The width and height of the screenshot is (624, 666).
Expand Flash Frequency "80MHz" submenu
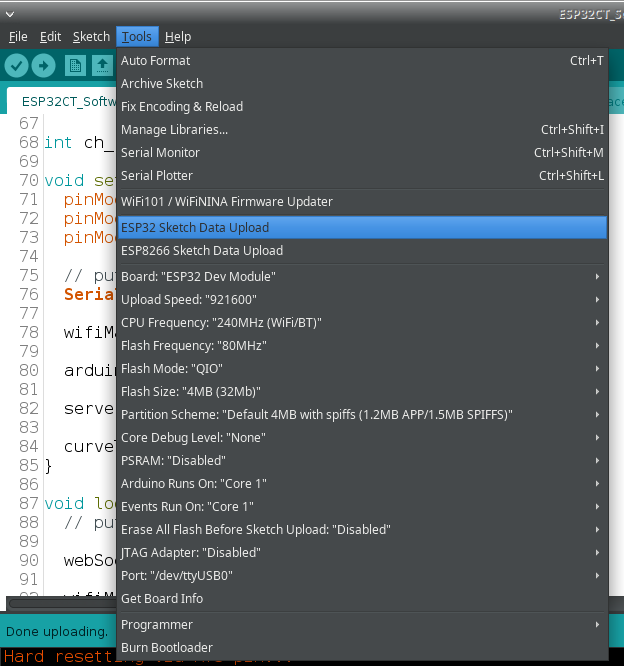pyautogui.click(x=361, y=346)
